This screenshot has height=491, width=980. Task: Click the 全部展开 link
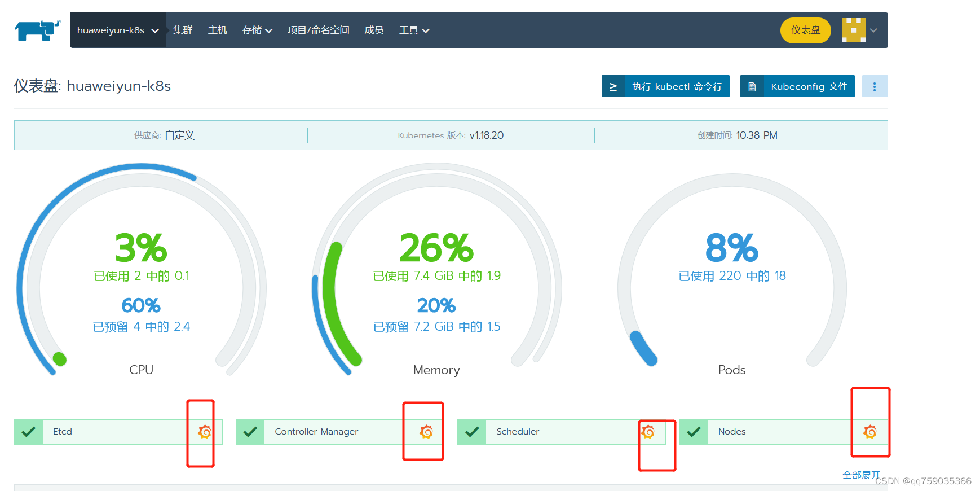click(x=861, y=475)
